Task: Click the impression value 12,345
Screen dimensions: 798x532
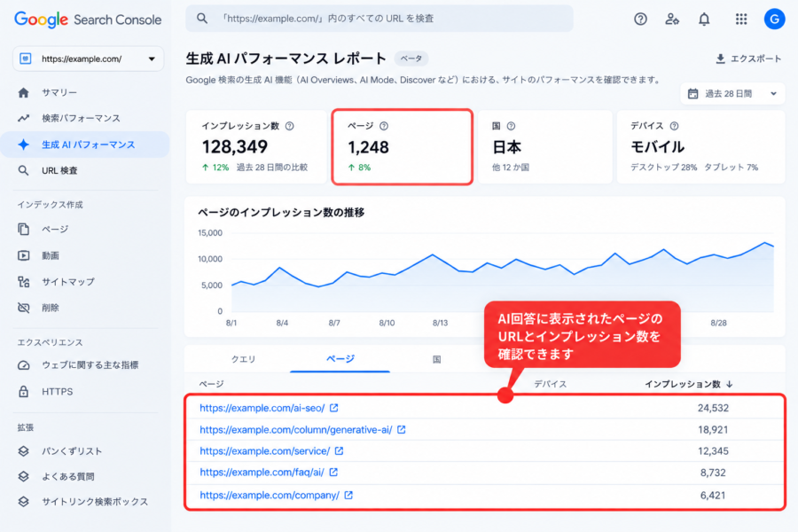Action: pyautogui.click(x=713, y=451)
